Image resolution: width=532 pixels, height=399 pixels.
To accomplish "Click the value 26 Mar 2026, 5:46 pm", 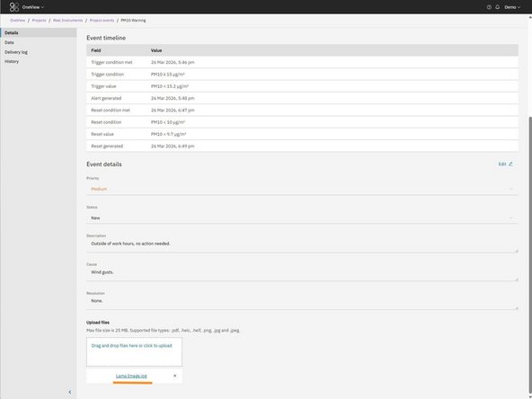I will point(173,62).
